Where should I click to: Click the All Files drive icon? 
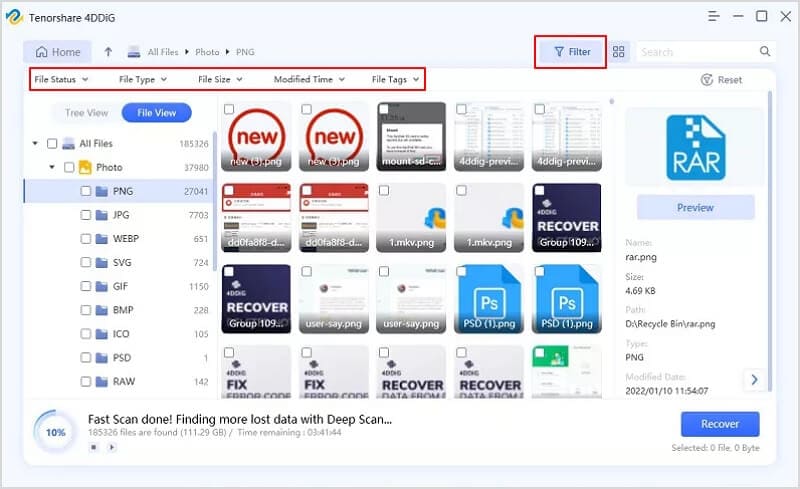pyautogui.click(x=68, y=144)
